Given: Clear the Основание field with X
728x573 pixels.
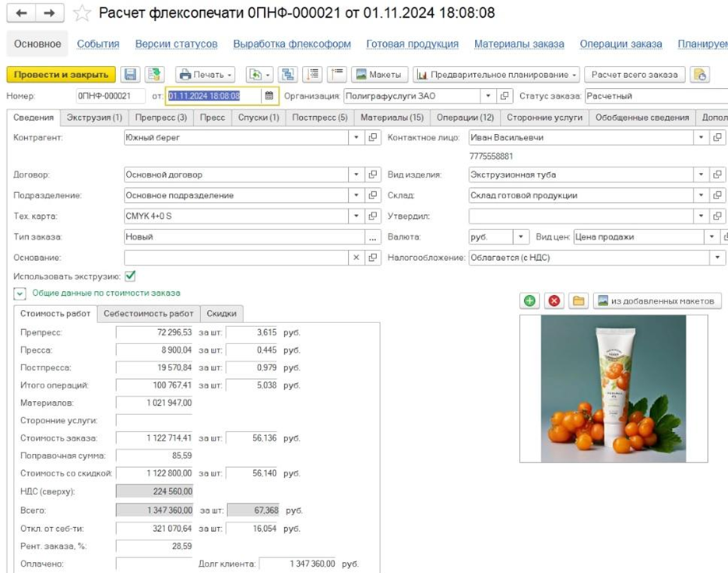Looking at the screenshot, I should pyautogui.click(x=357, y=258).
